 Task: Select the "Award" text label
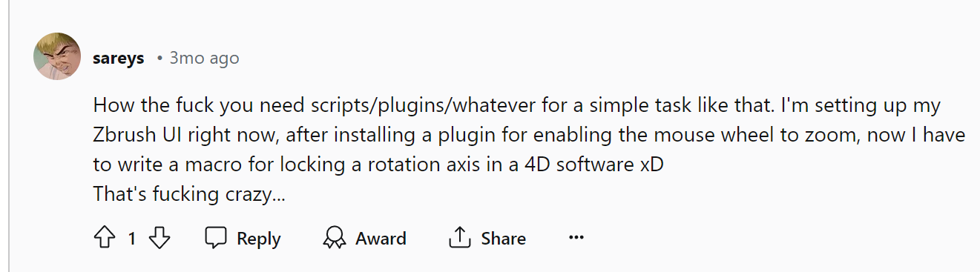point(381,239)
